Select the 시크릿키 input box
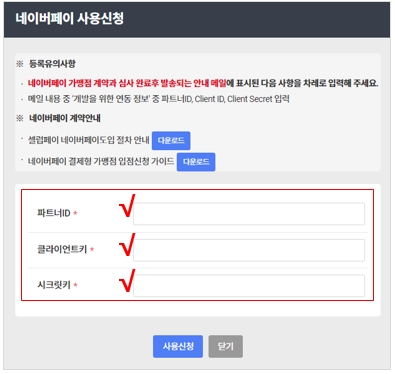 [249, 286]
